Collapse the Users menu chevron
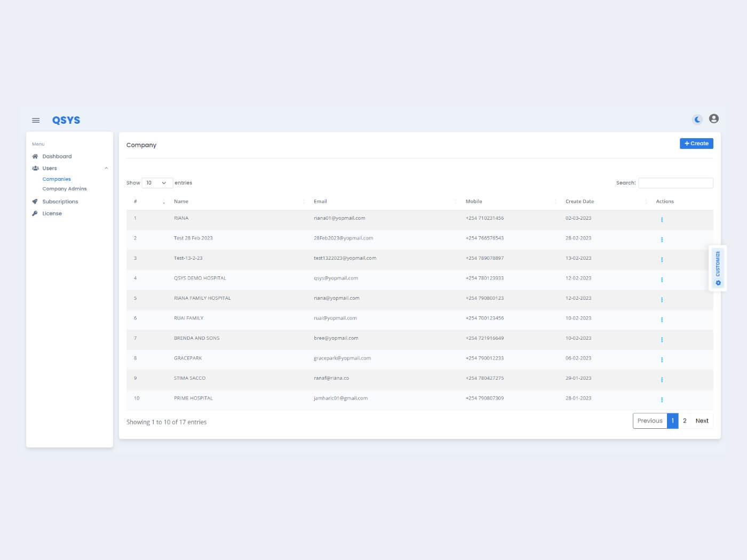The width and height of the screenshot is (747, 560). [x=106, y=168]
